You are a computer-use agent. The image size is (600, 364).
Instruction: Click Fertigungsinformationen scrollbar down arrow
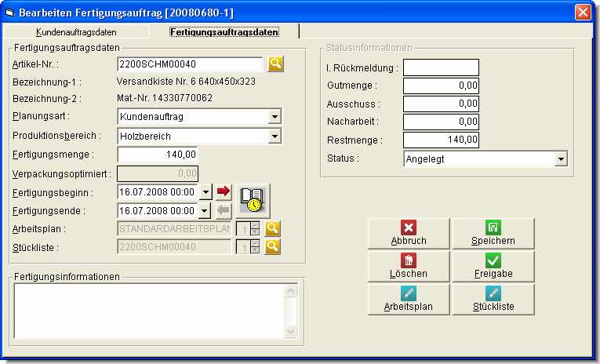click(x=291, y=332)
